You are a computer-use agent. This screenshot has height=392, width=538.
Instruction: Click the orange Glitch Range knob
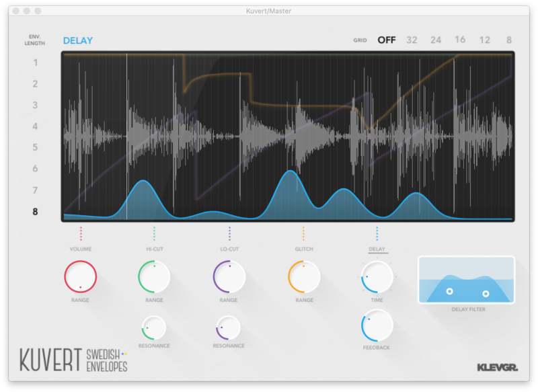304,276
